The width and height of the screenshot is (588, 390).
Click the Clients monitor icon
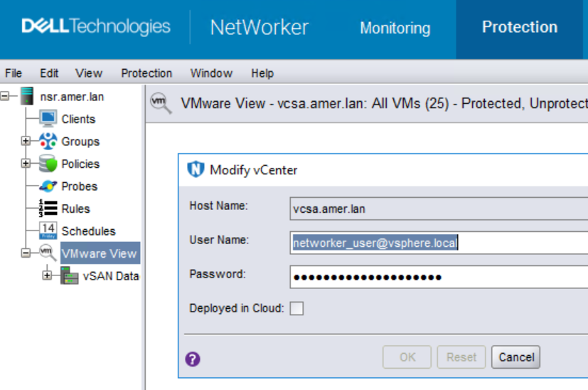(x=48, y=119)
